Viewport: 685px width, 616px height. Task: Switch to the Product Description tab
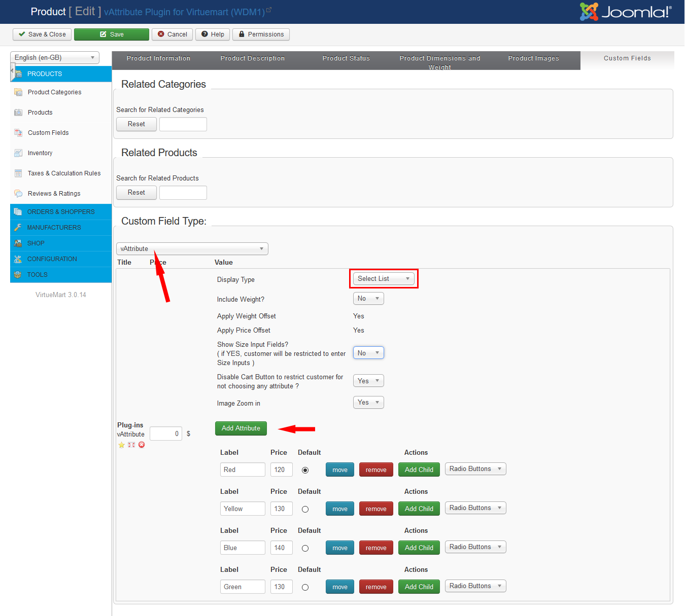click(x=252, y=58)
